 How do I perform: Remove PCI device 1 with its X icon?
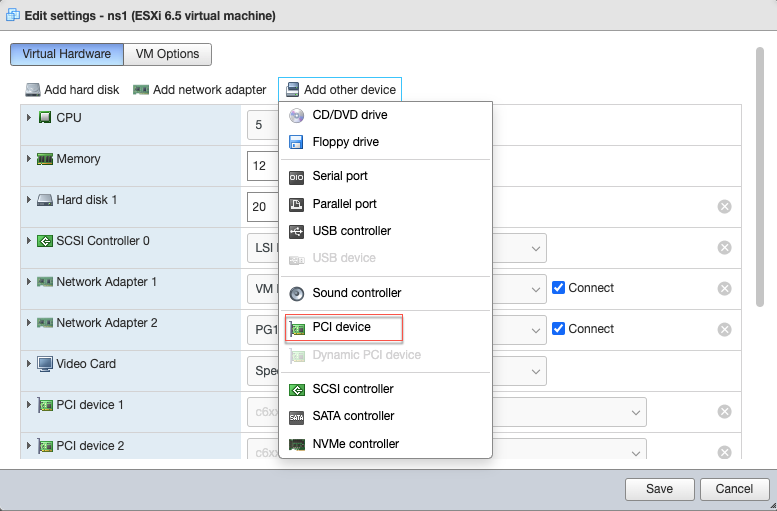(724, 411)
